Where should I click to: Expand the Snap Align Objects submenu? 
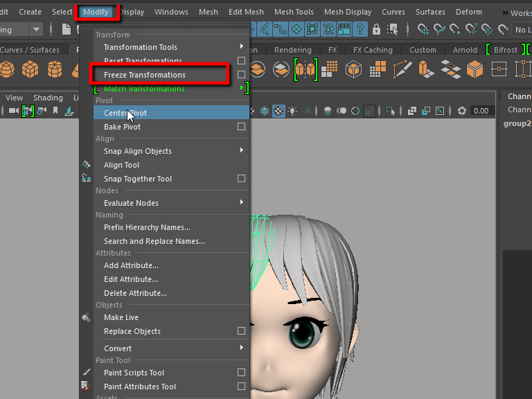point(241,151)
